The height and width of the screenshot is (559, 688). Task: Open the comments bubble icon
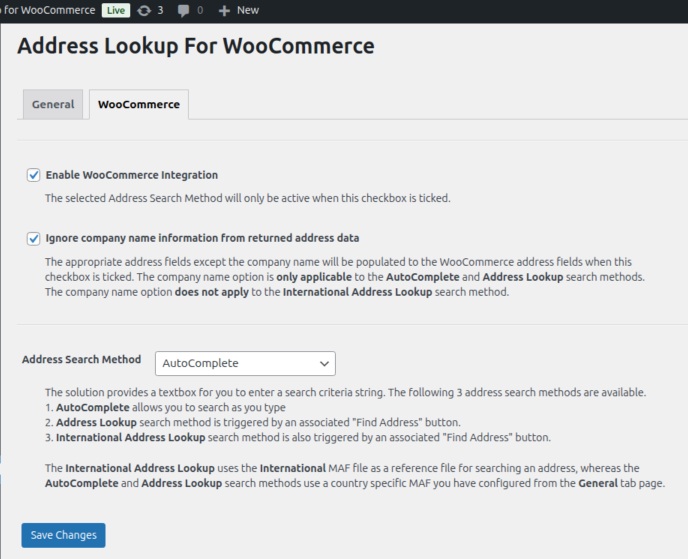(x=183, y=11)
